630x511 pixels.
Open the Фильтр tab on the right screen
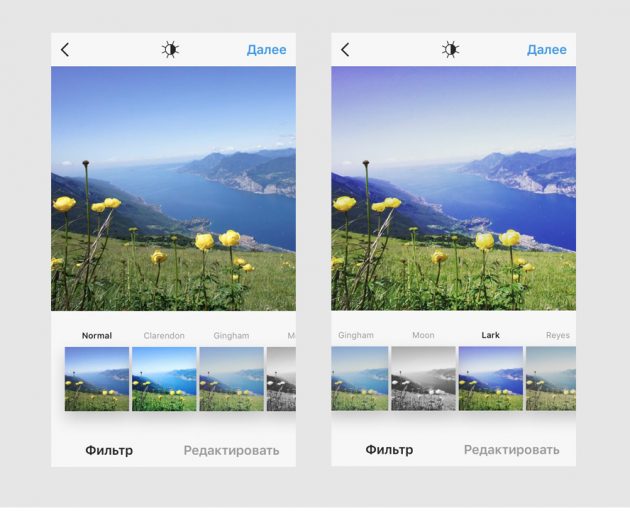pos(389,450)
